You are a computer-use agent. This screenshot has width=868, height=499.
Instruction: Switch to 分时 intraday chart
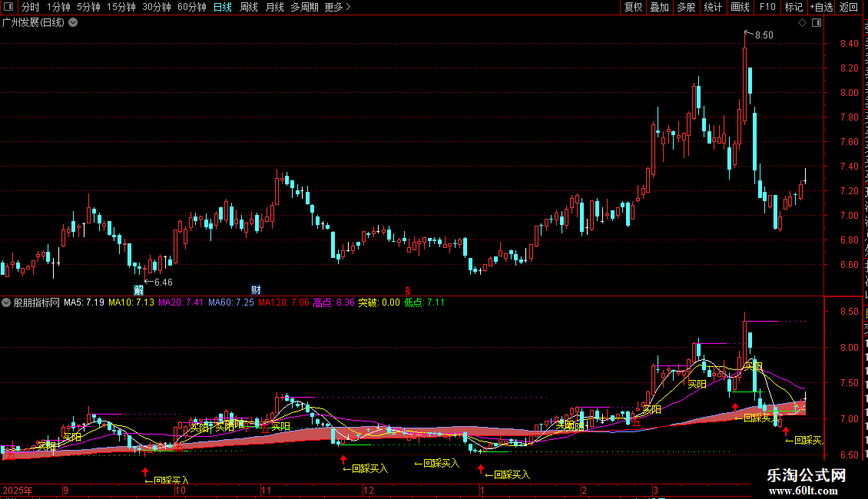31,7
